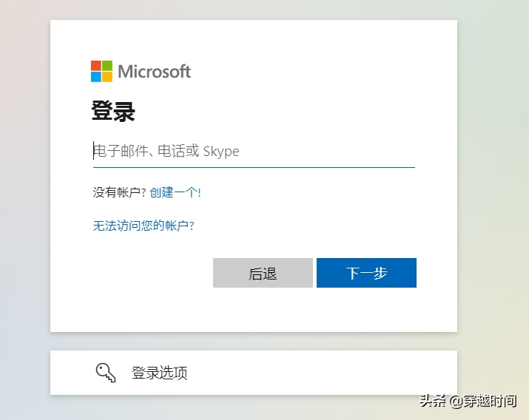529x420 pixels.
Task: Click the 没有帐户? text
Action: 119,192
